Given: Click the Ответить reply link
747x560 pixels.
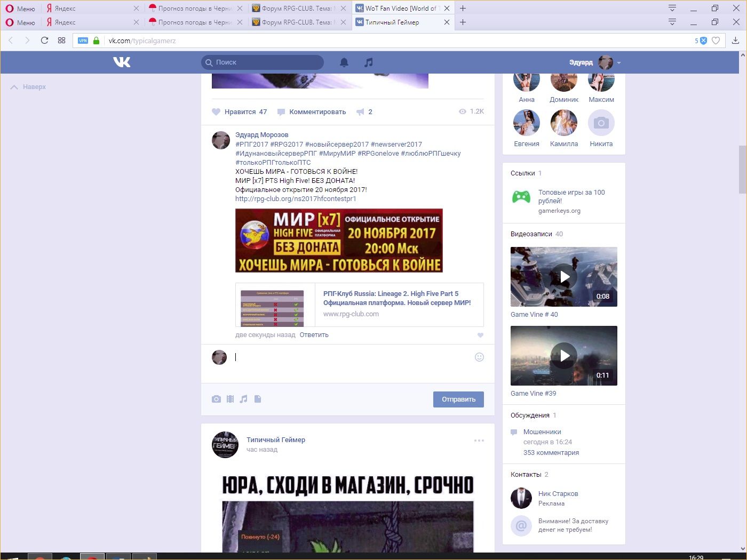Looking at the screenshot, I should tap(314, 335).
